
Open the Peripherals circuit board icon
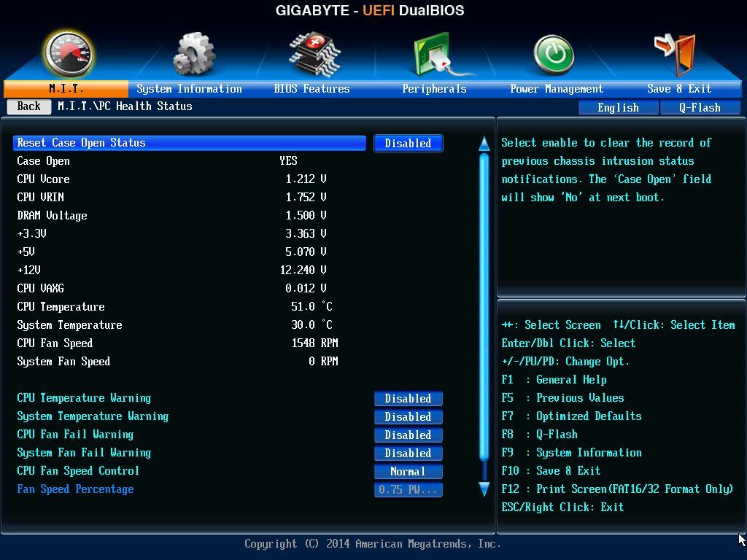(x=436, y=54)
